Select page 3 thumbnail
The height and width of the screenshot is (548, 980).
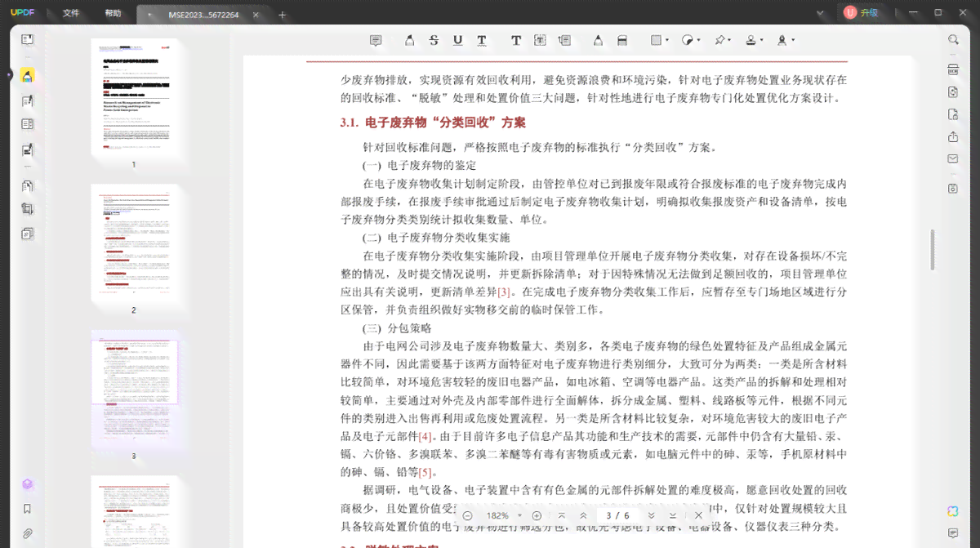[x=134, y=389]
